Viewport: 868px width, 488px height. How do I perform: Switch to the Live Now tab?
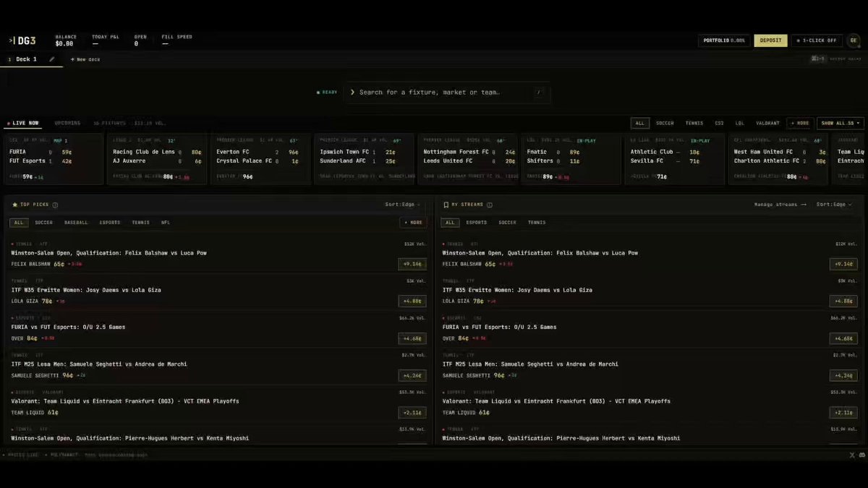coord(23,124)
